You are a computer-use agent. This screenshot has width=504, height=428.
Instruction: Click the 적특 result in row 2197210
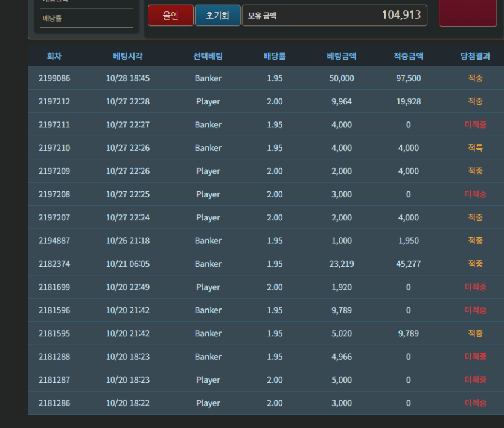click(476, 148)
